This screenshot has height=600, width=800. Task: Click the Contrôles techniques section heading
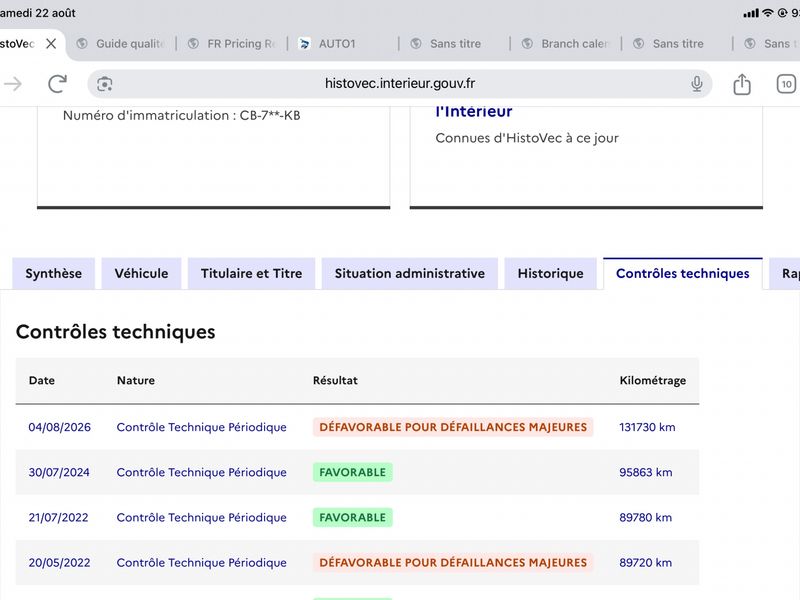pos(116,332)
